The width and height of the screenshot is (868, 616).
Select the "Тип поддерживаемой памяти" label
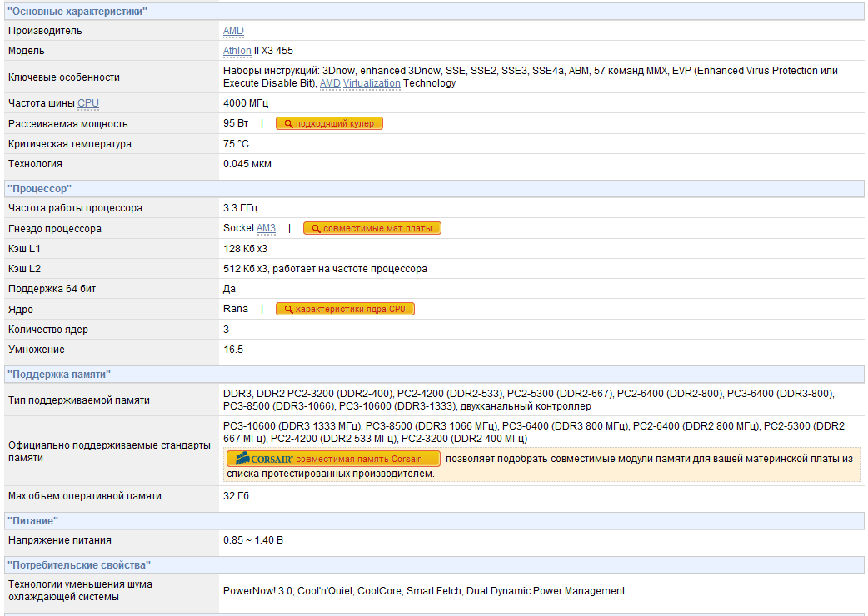point(79,400)
